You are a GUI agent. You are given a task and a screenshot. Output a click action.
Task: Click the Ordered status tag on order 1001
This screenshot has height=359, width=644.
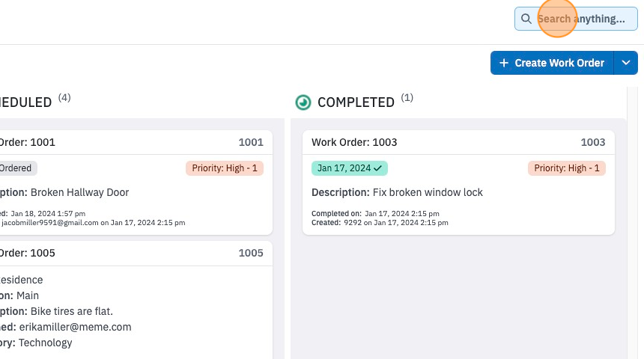pyautogui.click(x=16, y=168)
